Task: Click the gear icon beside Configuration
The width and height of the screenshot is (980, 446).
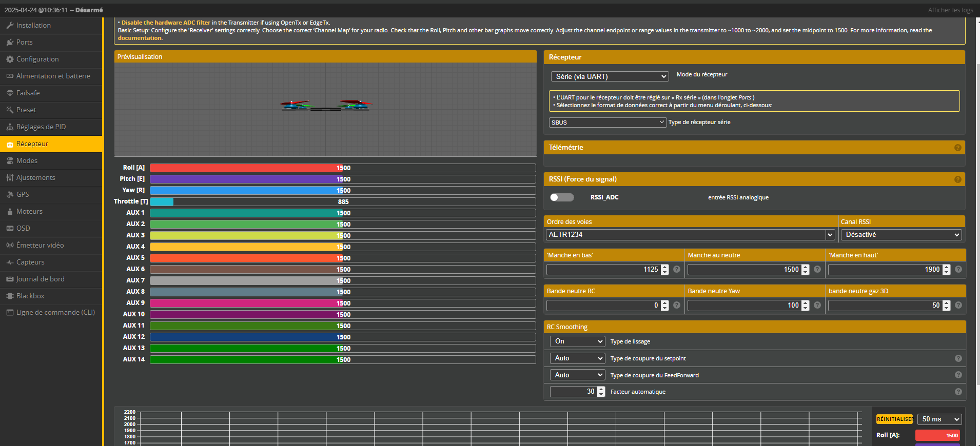Action: (x=10, y=59)
